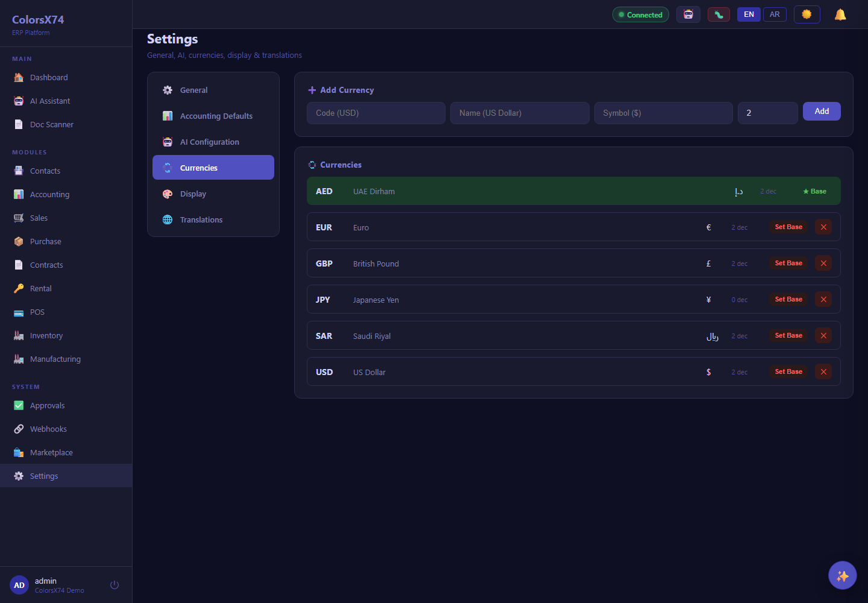Open the Sales module

(66, 218)
